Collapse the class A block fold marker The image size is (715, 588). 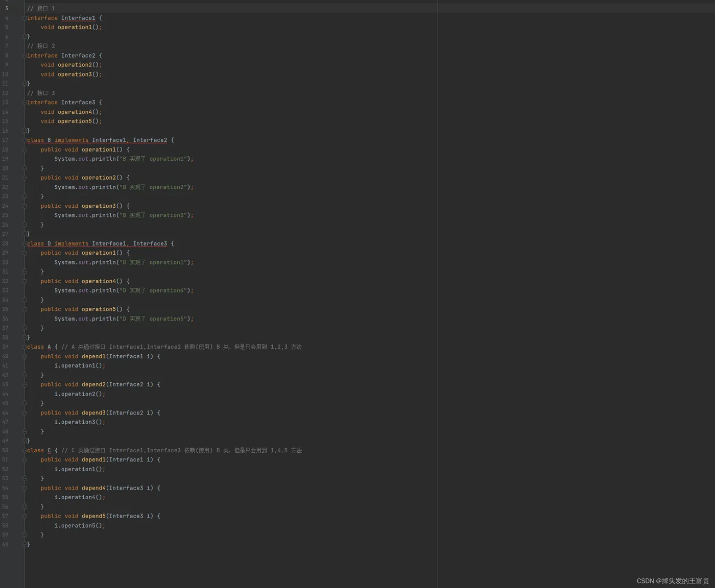click(25, 347)
